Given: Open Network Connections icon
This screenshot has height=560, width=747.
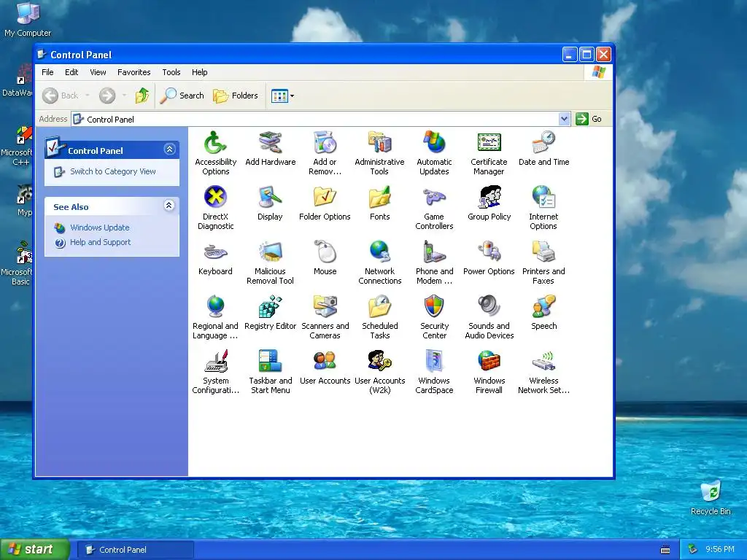Looking at the screenshot, I should coord(379,252).
